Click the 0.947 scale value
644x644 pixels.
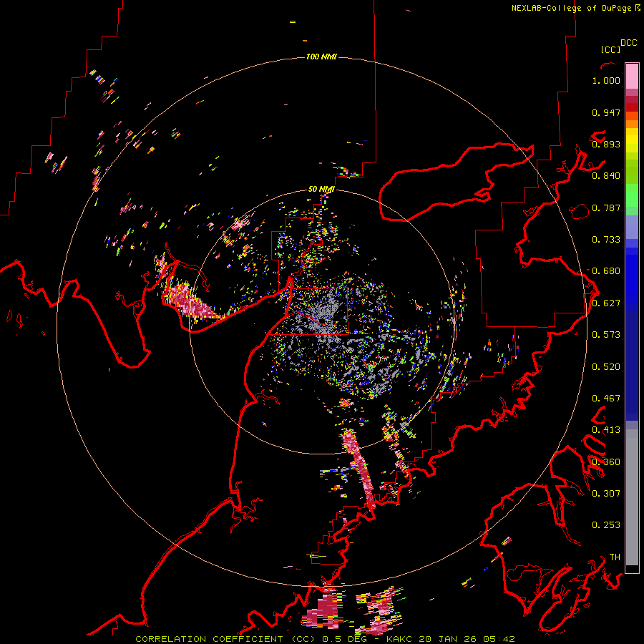(606, 112)
